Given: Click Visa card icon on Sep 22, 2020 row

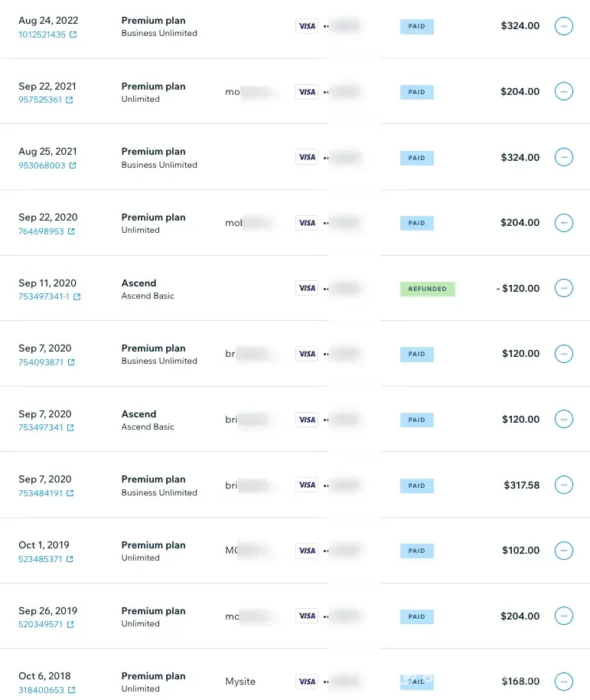Looking at the screenshot, I should 307,223.
